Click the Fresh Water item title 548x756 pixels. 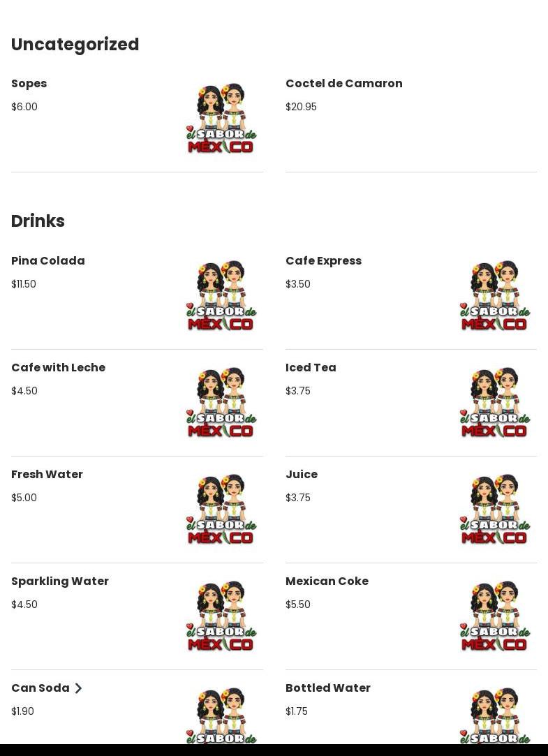pos(47,475)
